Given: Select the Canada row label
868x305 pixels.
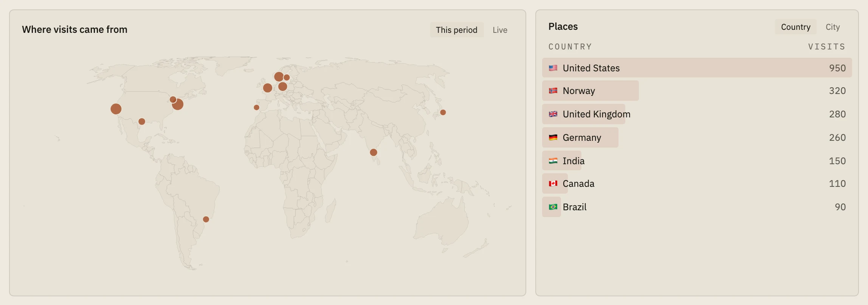Looking at the screenshot, I should click(x=578, y=183).
